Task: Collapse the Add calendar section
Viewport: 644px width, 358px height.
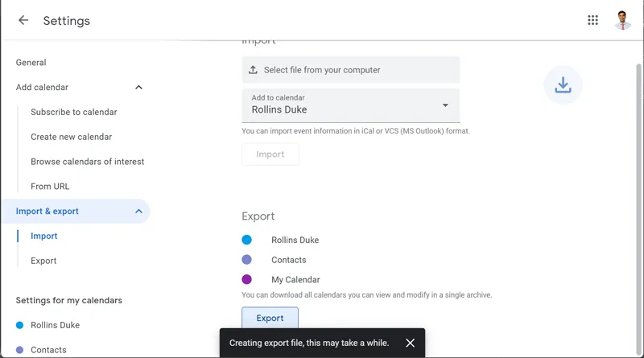Action: [x=138, y=87]
